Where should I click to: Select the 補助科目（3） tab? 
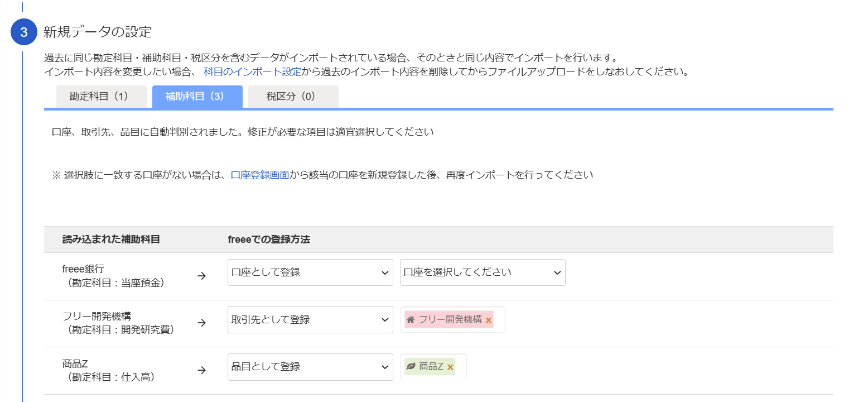pos(197,96)
